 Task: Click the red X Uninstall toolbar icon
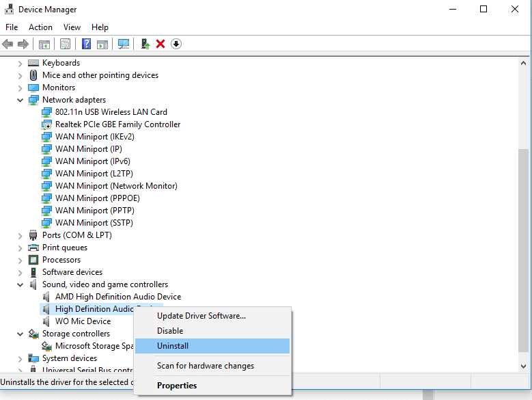(x=160, y=44)
